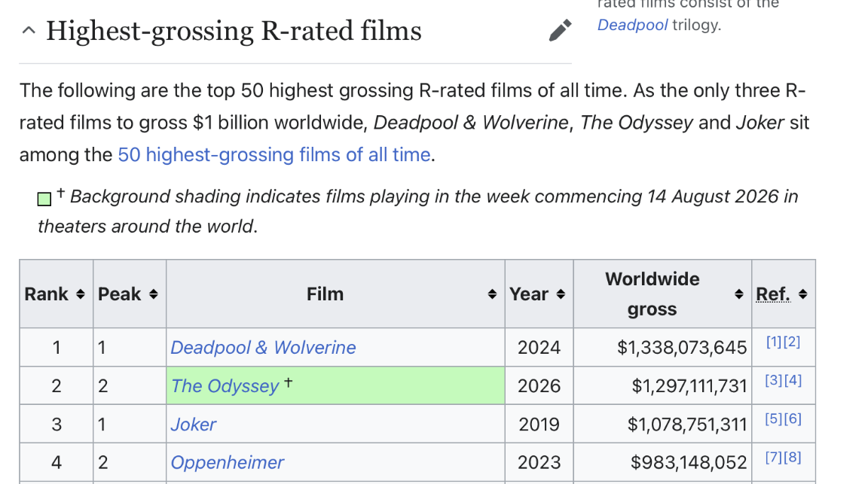868x484 pixels.
Task: Open 50 highest-grossing films of all time link
Action: (274, 154)
